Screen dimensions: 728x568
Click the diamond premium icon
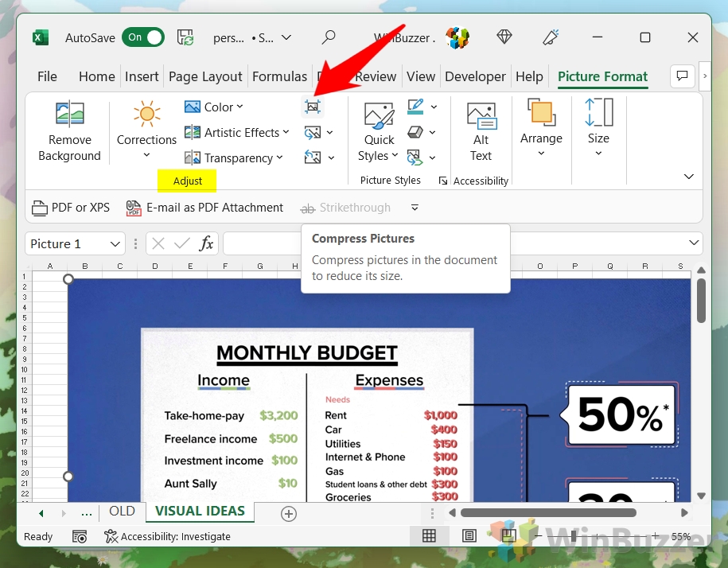pyautogui.click(x=504, y=37)
